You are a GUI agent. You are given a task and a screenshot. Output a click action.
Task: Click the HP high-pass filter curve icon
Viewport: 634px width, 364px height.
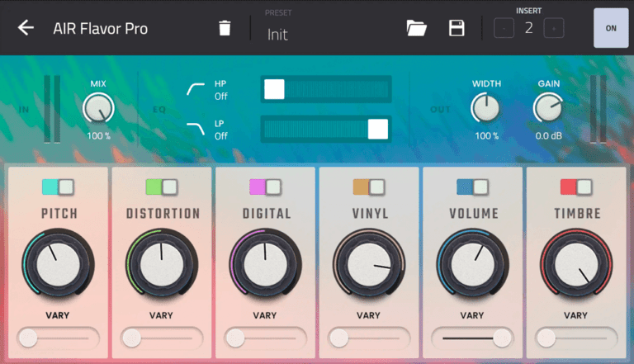[196, 89]
